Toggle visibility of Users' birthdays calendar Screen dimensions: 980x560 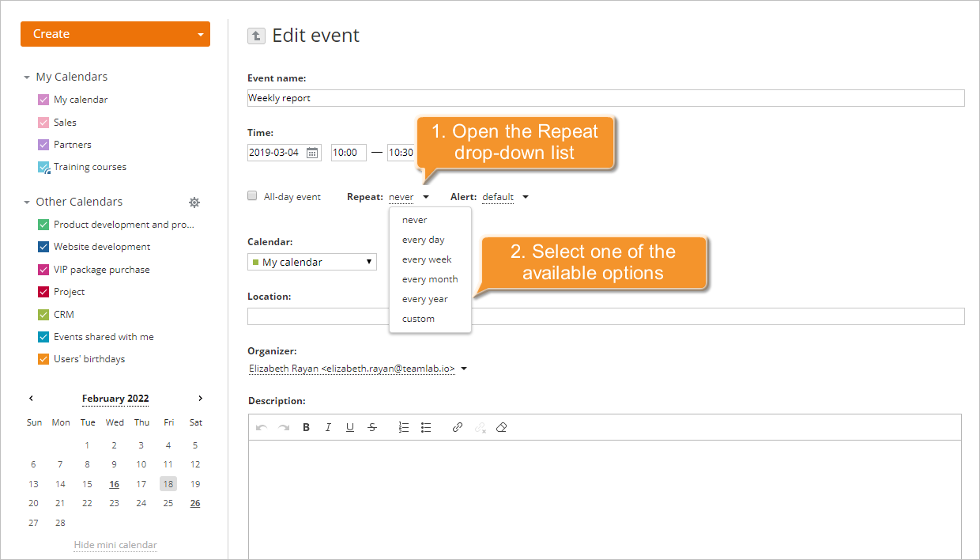point(43,358)
